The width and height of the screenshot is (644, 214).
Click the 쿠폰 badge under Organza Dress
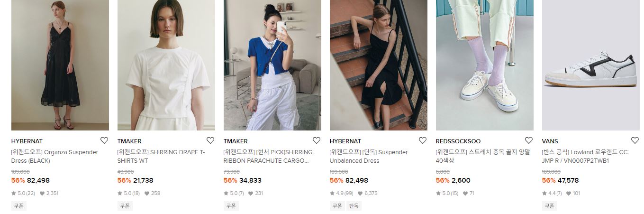click(x=19, y=206)
